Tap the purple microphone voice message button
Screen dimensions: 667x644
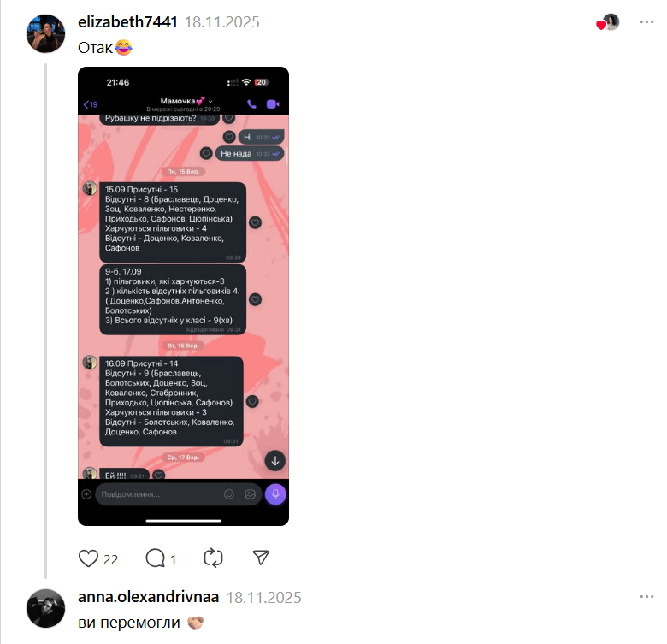[x=275, y=494]
